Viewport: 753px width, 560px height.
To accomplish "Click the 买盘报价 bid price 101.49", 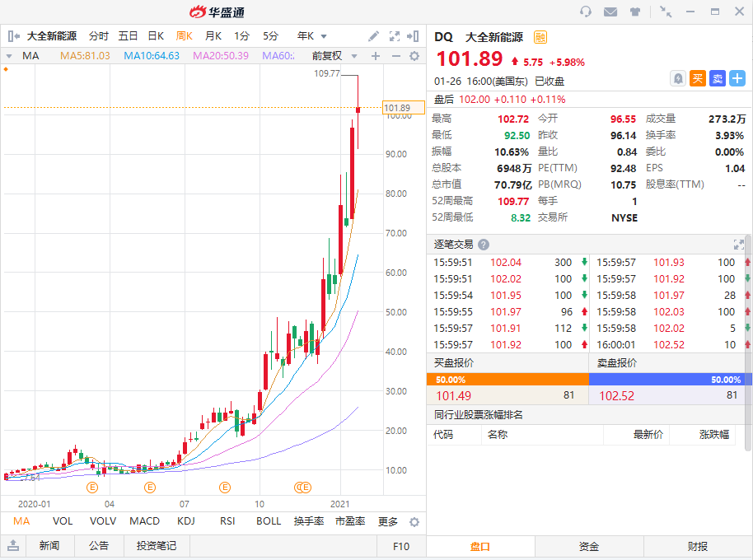I will [453, 396].
